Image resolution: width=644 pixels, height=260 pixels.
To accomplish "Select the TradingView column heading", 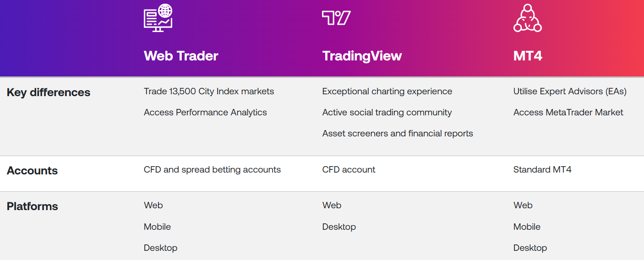I will coord(362,56).
